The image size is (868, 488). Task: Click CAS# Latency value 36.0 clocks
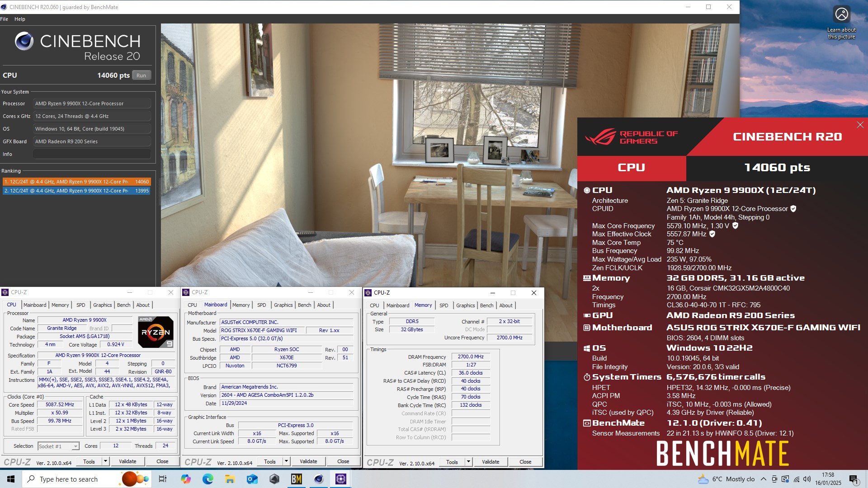tap(471, 373)
